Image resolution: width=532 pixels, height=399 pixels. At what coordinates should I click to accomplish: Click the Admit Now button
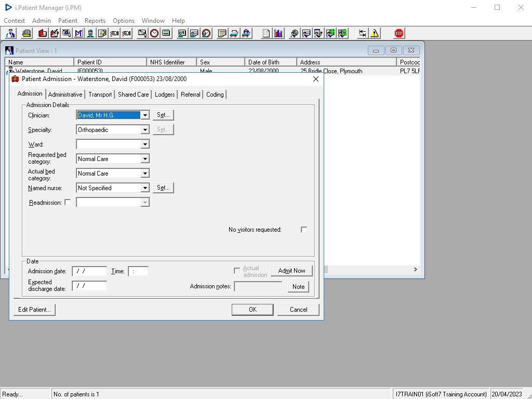coord(291,271)
